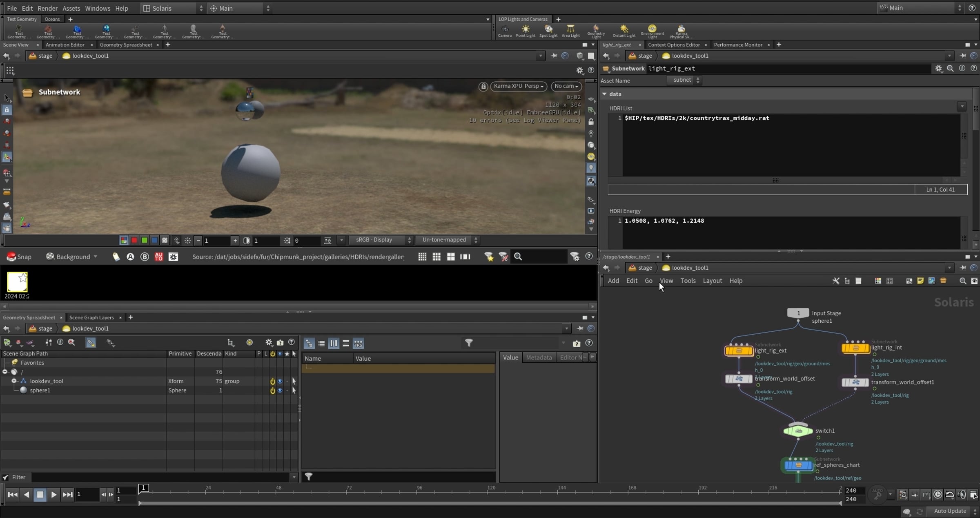Click the red channel color swatch
Image resolution: width=980 pixels, height=518 pixels.
coord(134,240)
